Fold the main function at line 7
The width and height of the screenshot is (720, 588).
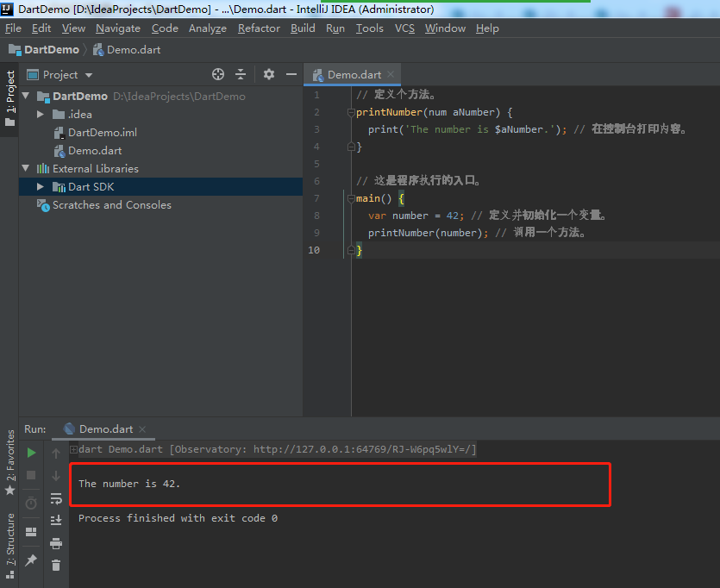coord(351,199)
